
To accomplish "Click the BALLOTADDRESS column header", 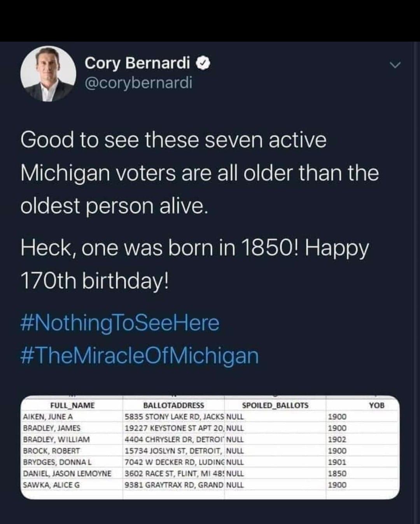I will click(173, 405).
